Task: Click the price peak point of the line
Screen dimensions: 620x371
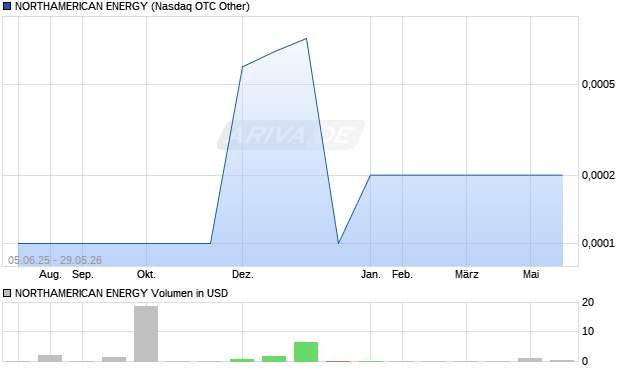Action: coord(306,39)
